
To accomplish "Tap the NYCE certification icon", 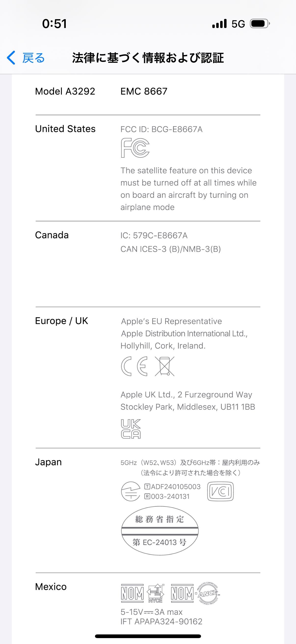I will click(x=155, y=593).
